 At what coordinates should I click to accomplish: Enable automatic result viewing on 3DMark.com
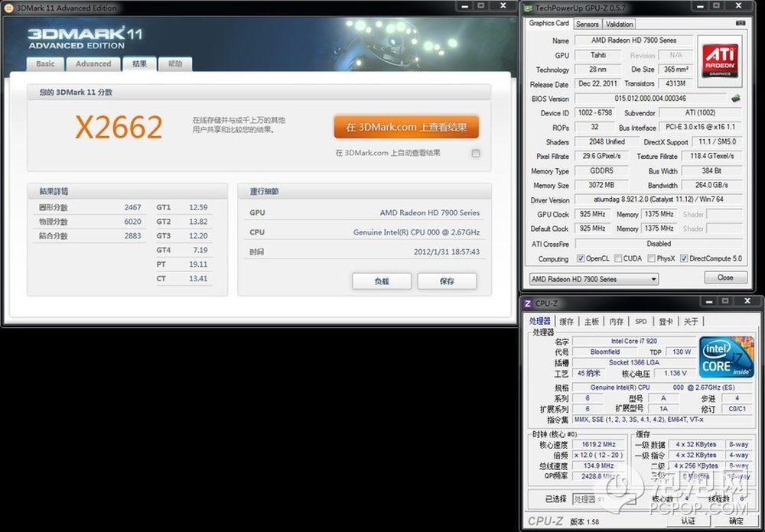click(476, 153)
